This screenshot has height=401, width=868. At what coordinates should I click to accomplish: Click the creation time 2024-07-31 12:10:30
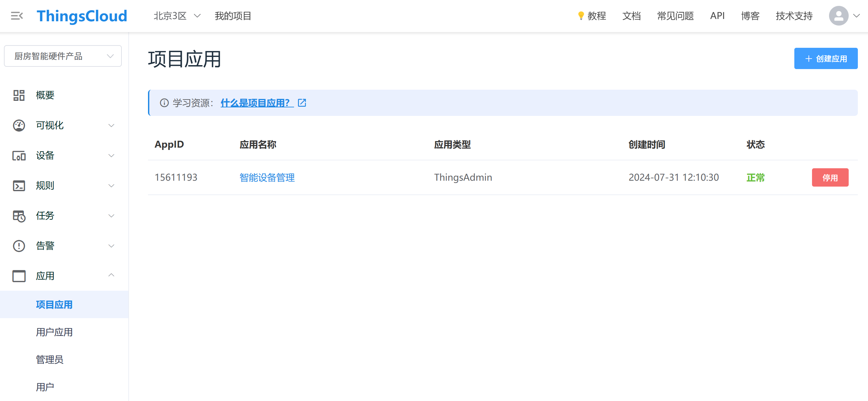tap(674, 177)
